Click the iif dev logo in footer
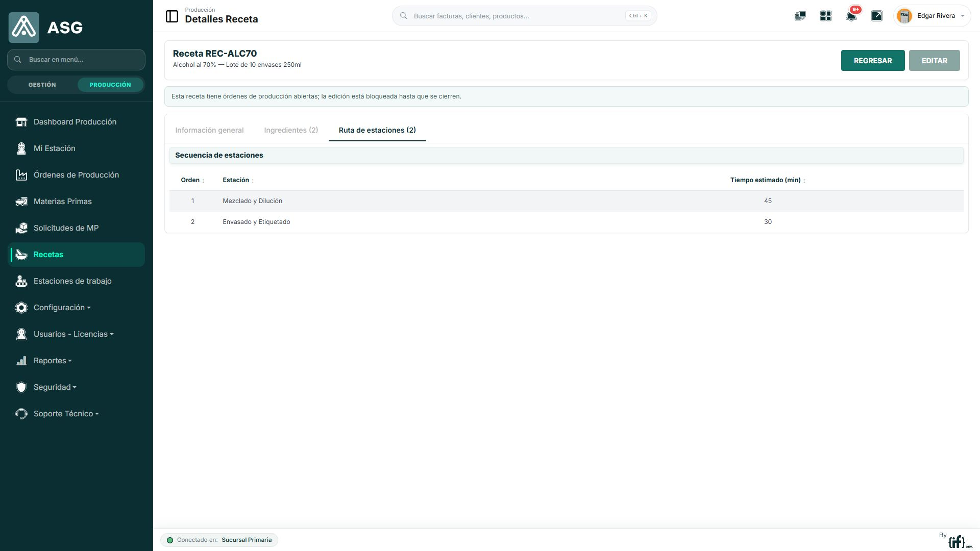Screen dimensions: 980x551 point(960,542)
